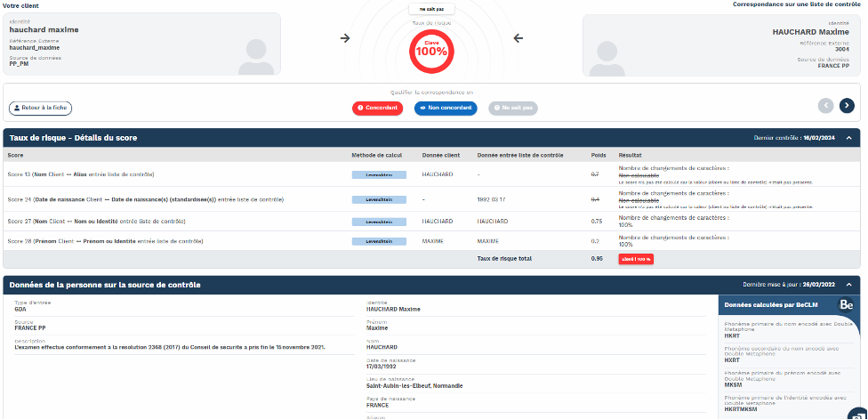Go to the next match with the dark arrow
The height and width of the screenshot is (420, 868).
(847, 105)
